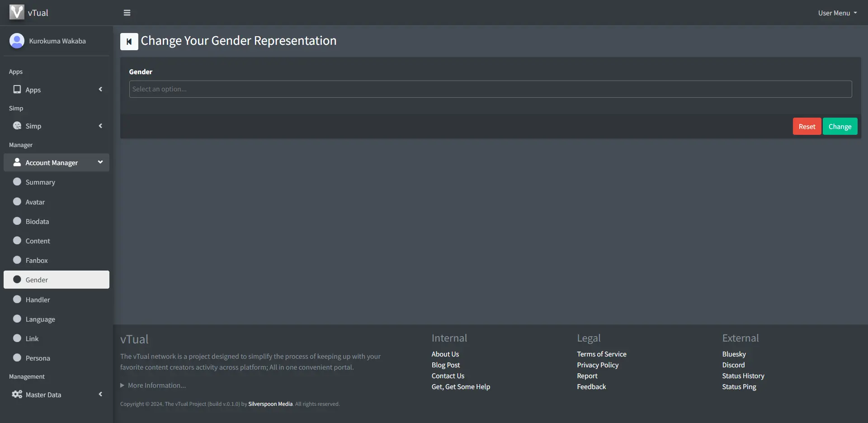Open the Biodata sidebar item

coord(37,221)
